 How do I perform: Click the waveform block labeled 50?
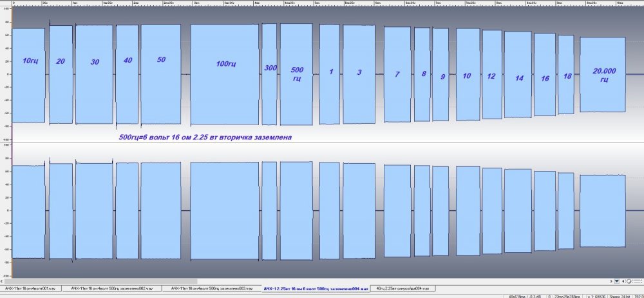(x=161, y=74)
